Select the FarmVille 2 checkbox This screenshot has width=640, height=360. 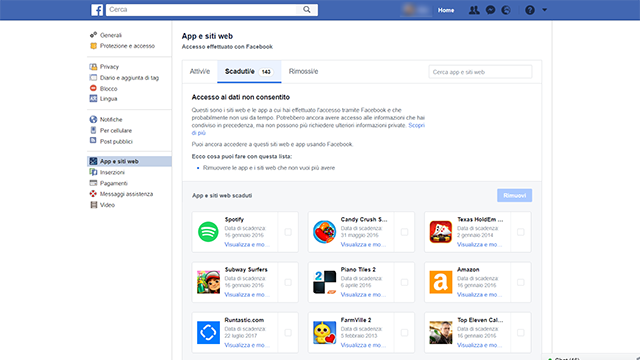coord(404,332)
